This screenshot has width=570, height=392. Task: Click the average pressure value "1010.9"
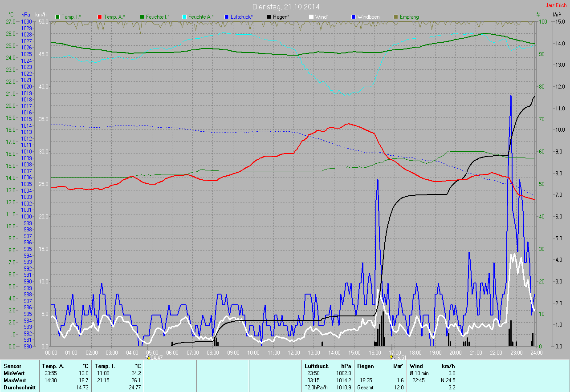[343, 387]
